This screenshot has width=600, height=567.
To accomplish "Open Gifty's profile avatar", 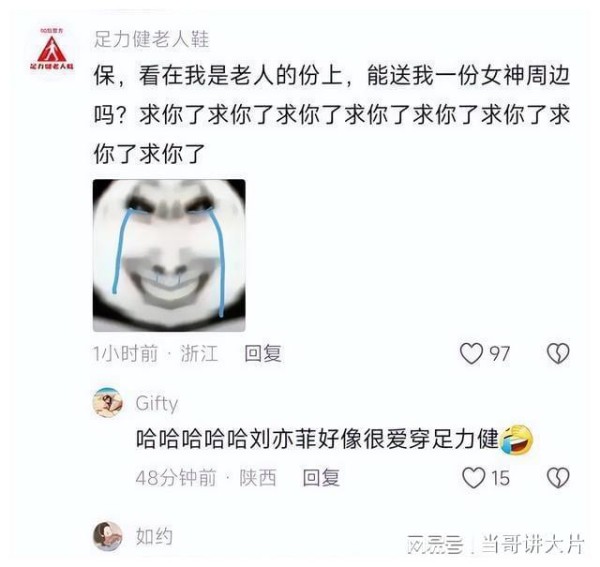I will tap(108, 402).
